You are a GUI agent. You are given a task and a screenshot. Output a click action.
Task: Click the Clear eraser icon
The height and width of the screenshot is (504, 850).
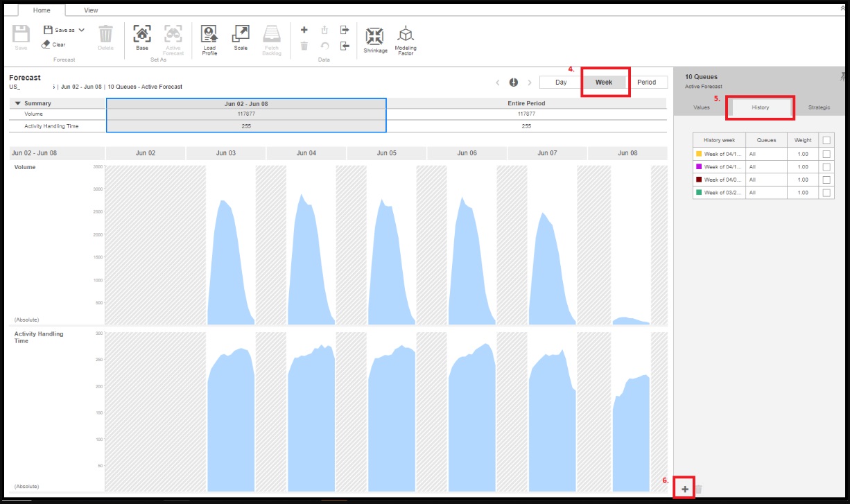pyautogui.click(x=46, y=44)
